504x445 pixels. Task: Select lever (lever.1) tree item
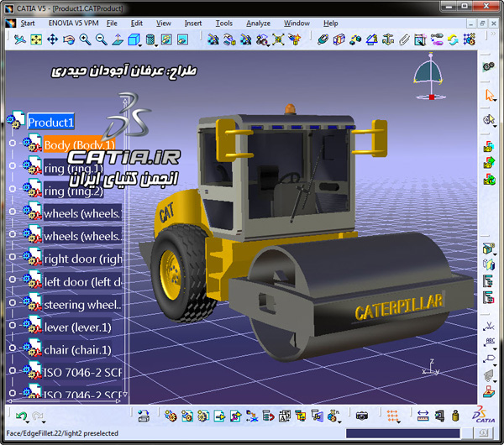click(x=77, y=327)
